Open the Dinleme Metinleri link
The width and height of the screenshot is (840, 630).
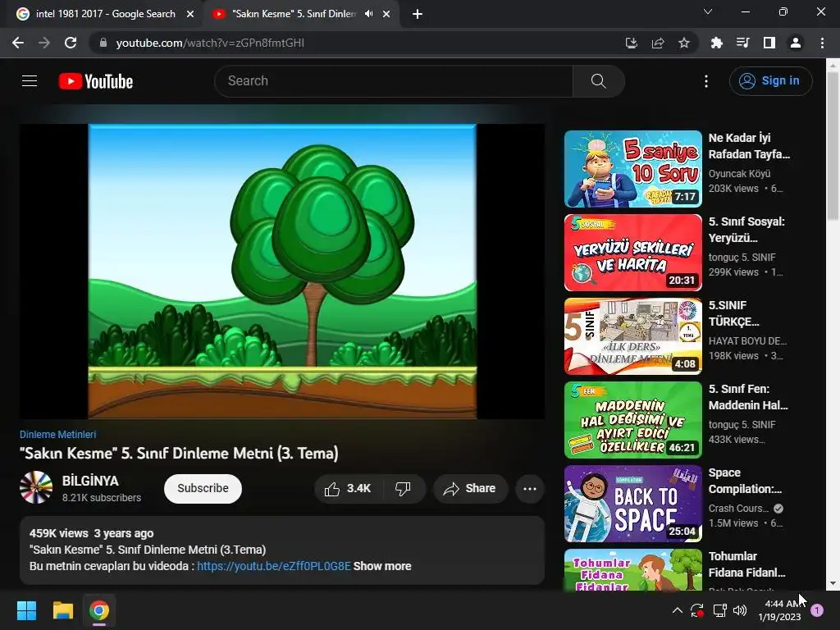click(58, 435)
